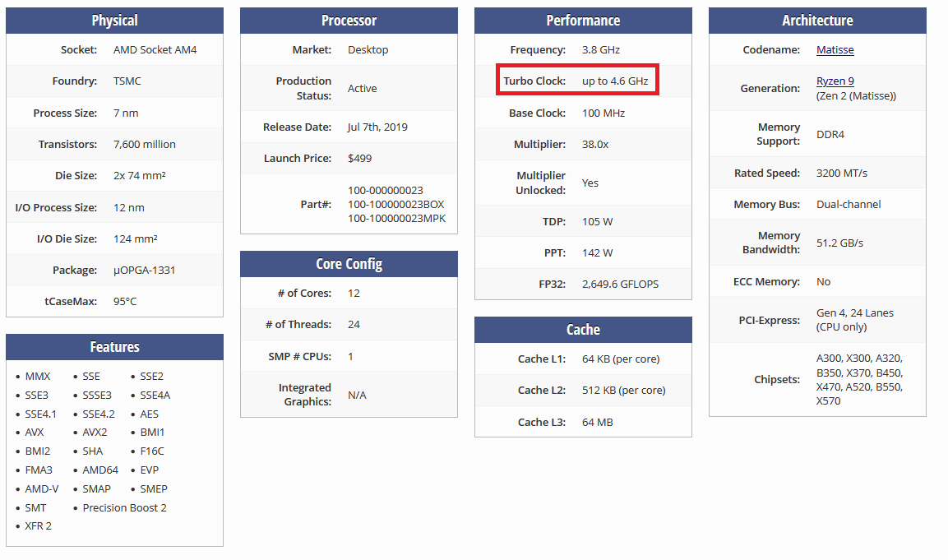The image size is (948, 560).
Task: Select part number '100-100000023MPK'
Action: coord(396,218)
